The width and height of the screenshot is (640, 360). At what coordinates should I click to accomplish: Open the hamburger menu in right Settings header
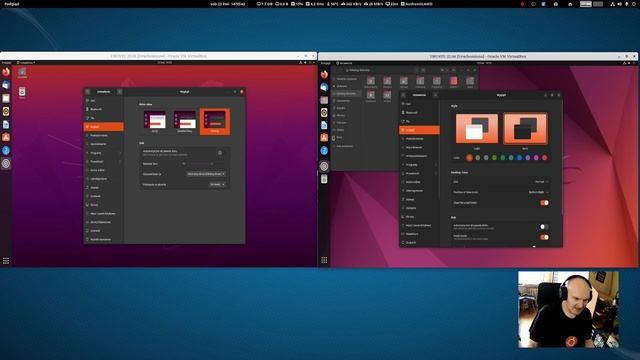coord(435,95)
